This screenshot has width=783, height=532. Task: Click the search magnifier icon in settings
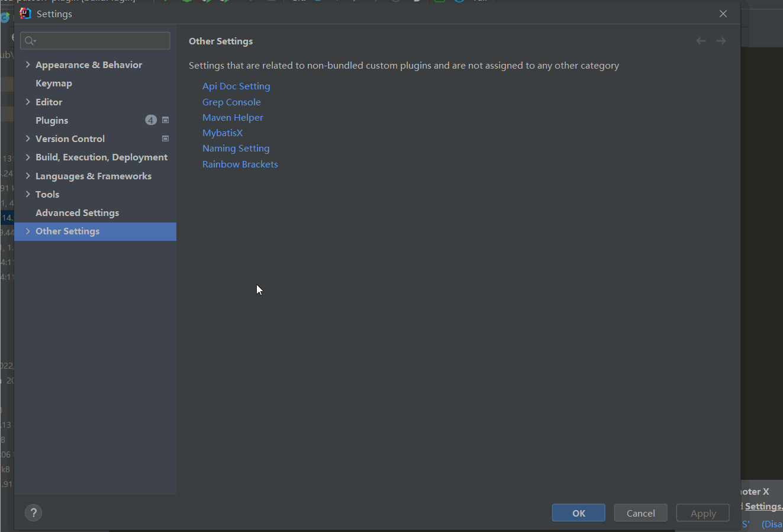click(x=30, y=41)
